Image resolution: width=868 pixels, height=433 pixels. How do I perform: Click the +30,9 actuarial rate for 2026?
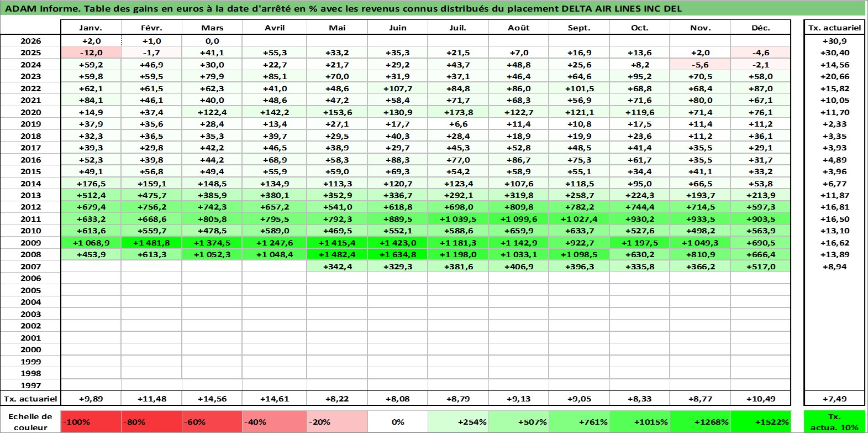834,41
